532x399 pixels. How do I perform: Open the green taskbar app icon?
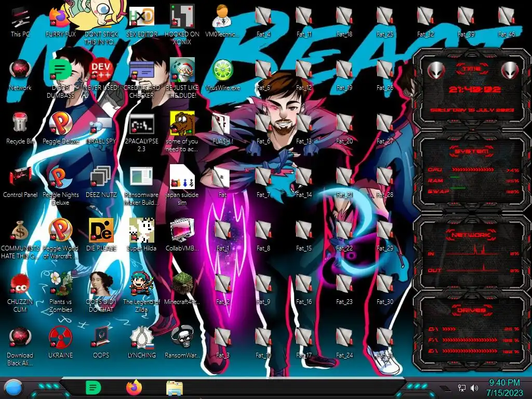tap(93, 388)
